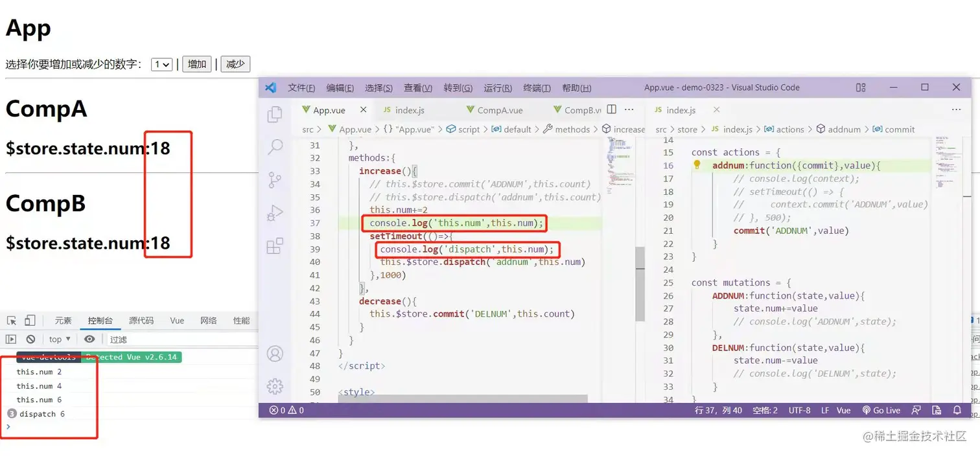Click the 过滤 filter field in console
Screen dimensions: 980x456
point(181,339)
